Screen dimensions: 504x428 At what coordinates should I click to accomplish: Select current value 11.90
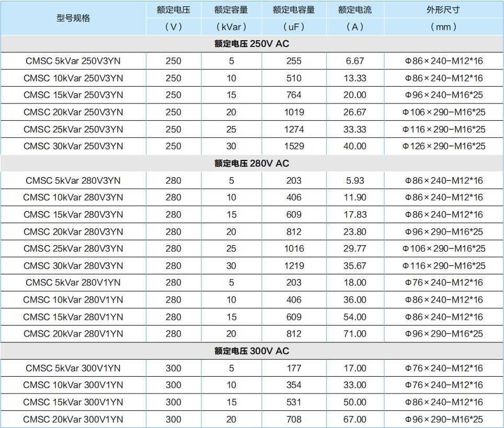point(355,198)
